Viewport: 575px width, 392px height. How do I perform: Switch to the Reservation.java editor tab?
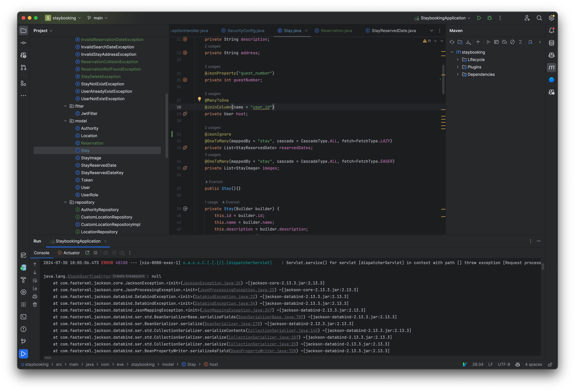coord(336,30)
